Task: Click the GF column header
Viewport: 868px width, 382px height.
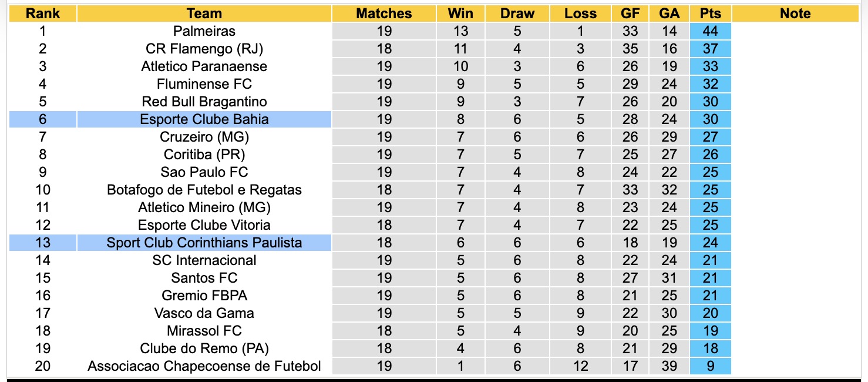Action: pyautogui.click(x=630, y=14)
